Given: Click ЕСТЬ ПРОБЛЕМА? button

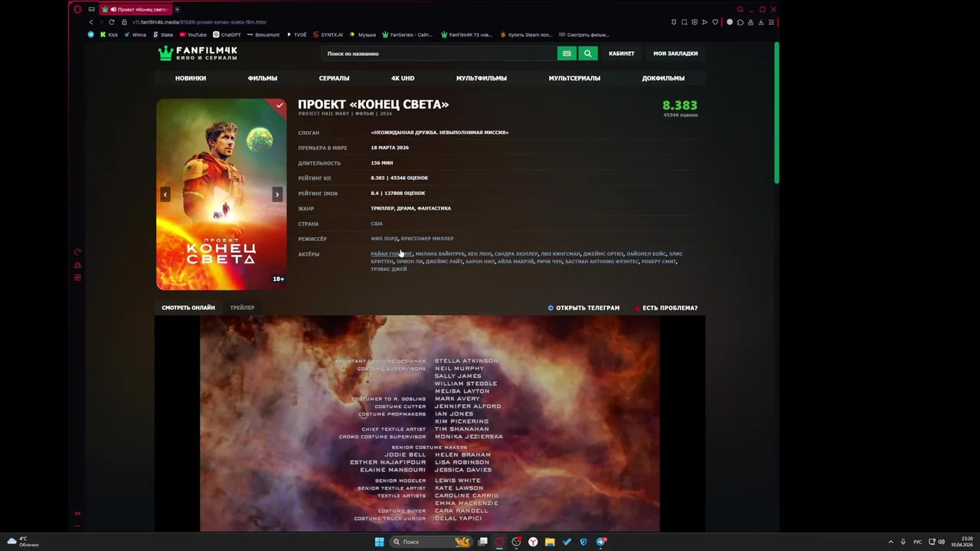Looking at the screenshot, I should pos(666,308).
